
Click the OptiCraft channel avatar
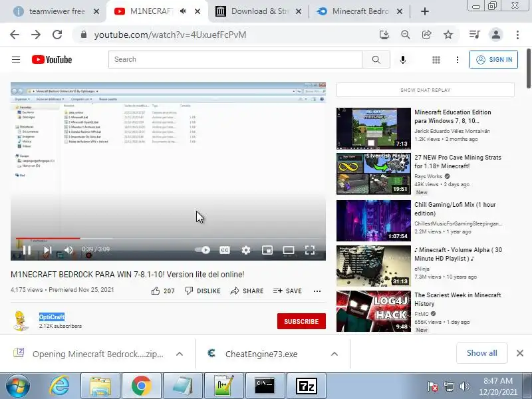(x=21, y=321)
